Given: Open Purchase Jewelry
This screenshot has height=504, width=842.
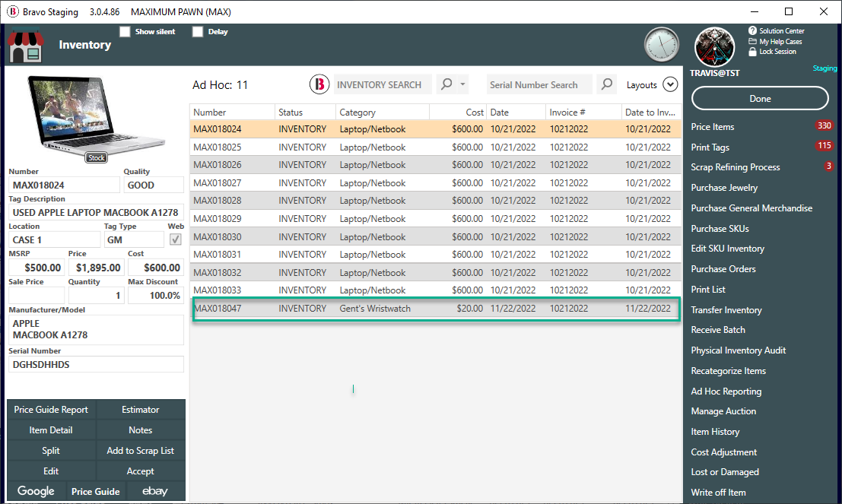Looking at the screenshot, I should pos(724,187).
